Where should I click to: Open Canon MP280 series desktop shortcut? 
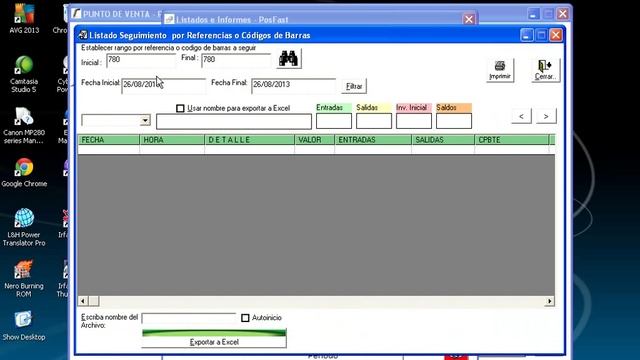pyautogui.click(x=24, y=126)
